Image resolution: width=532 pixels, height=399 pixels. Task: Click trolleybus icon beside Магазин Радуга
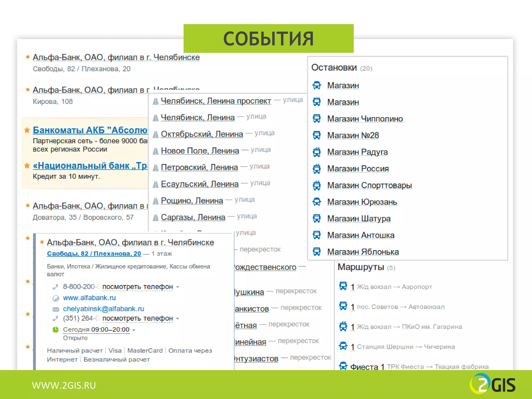click(x=317, y=152)
